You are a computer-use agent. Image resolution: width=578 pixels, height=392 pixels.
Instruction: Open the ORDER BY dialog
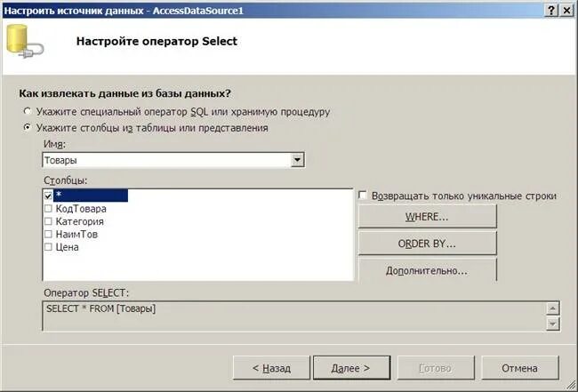[x=427, y=244]
